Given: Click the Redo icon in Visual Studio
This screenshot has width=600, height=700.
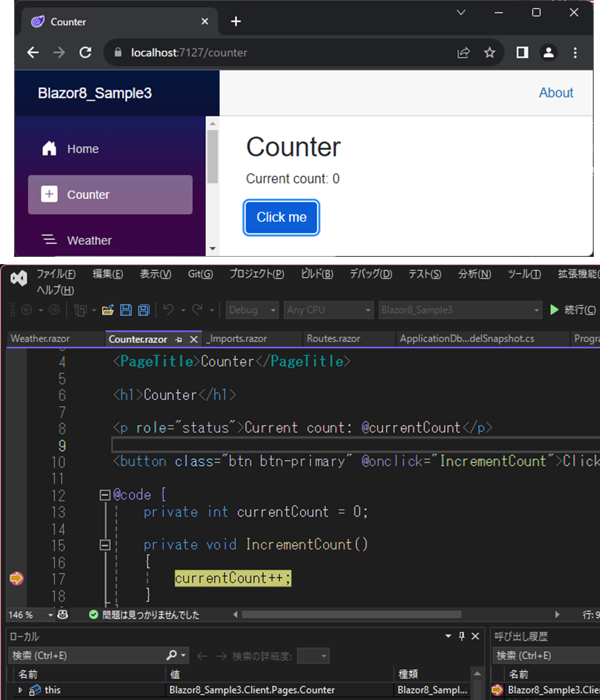Looking at the screenshot, I should tap(197, 310).
